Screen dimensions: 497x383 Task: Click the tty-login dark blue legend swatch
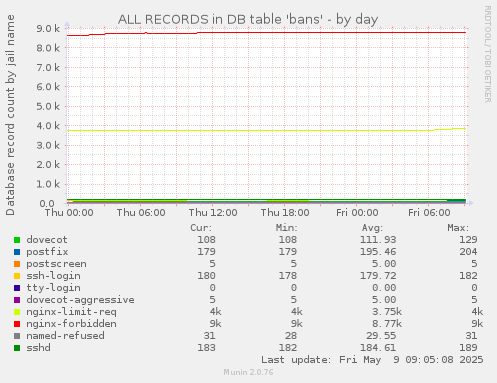[x=17, y=288]
